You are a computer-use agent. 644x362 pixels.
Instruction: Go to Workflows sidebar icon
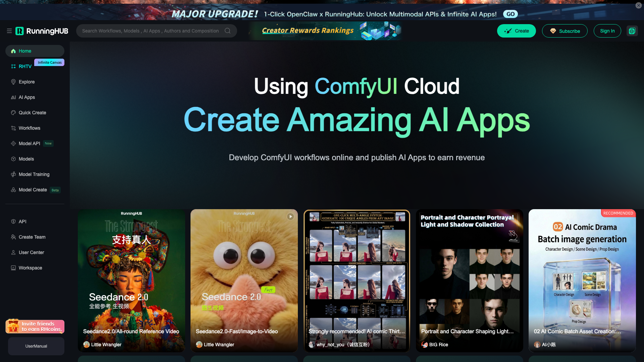pos(13,128)
